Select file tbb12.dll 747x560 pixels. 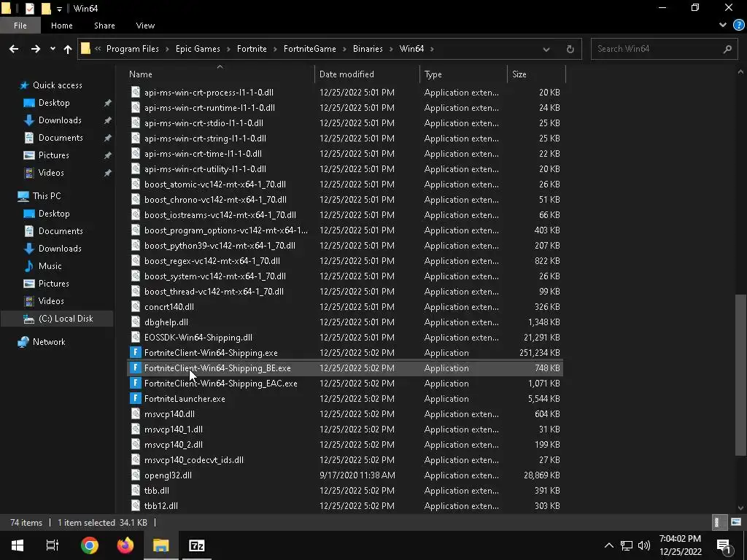[x=161, y=506]
